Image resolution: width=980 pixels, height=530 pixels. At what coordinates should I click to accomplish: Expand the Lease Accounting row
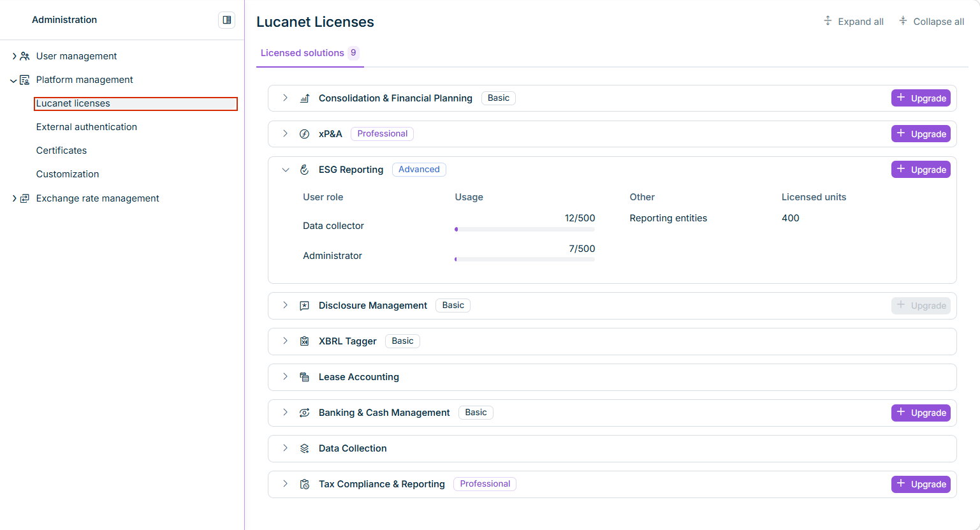click(x=285, y=377)
